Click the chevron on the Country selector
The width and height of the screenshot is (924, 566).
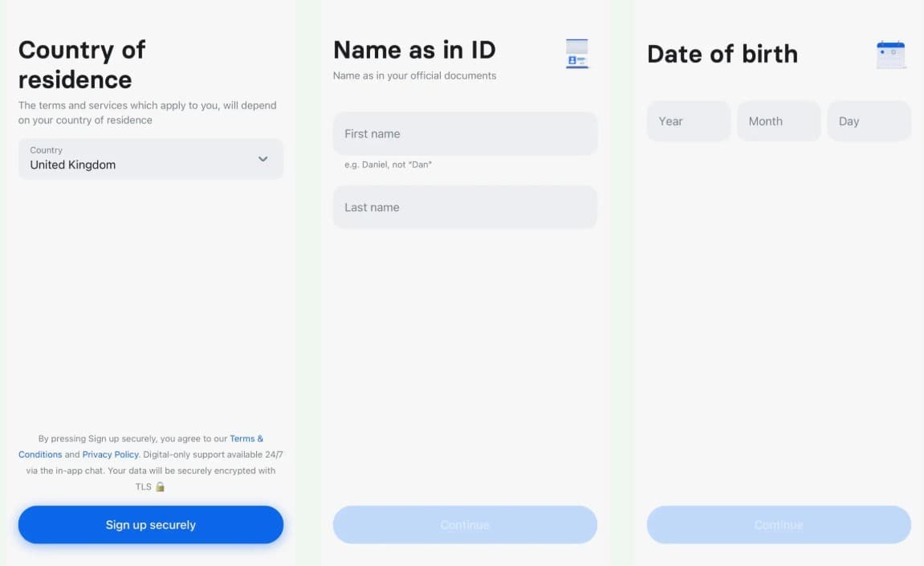(263, 159)
